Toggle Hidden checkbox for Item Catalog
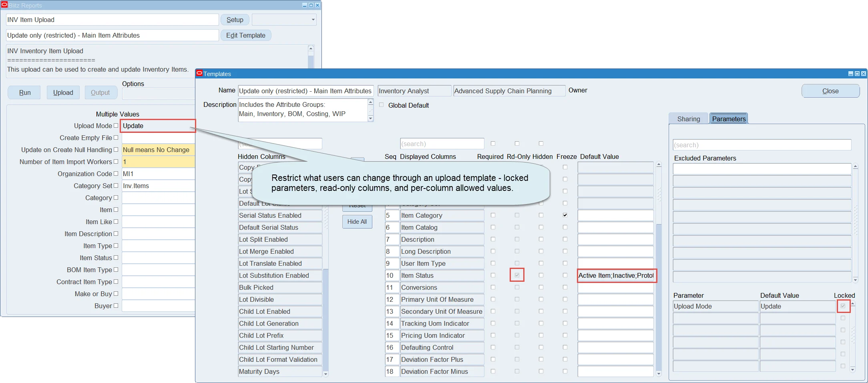Screen dimensions: 868x383 click(541, 227)
